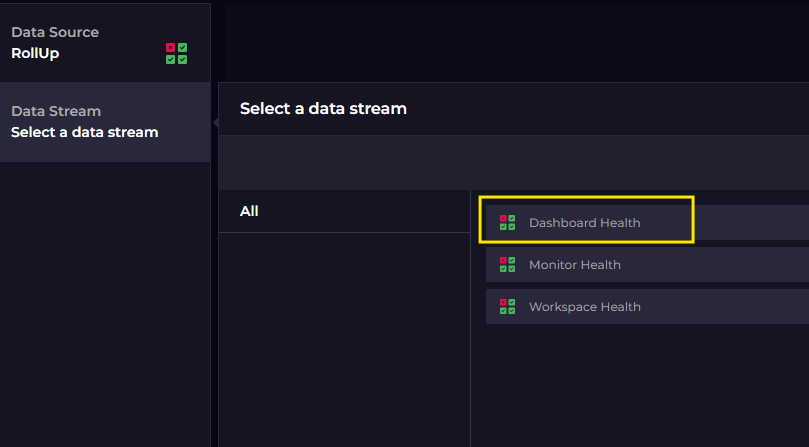Click the 'Data Stream' label text
The image size is (809, 447).
click(56, 111)
